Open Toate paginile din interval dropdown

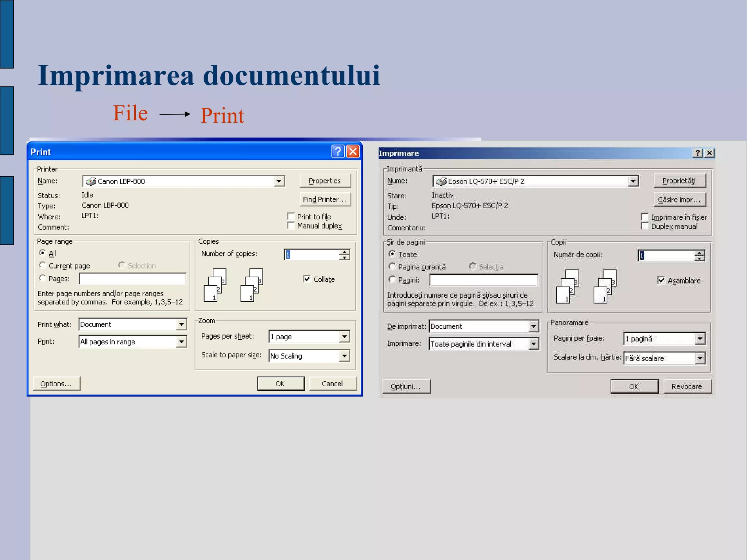tap(534, 344)
